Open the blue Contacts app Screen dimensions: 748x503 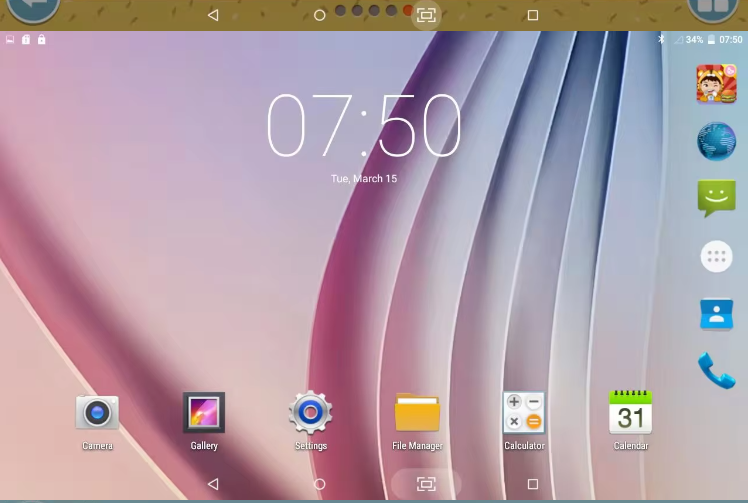[717, 314]
